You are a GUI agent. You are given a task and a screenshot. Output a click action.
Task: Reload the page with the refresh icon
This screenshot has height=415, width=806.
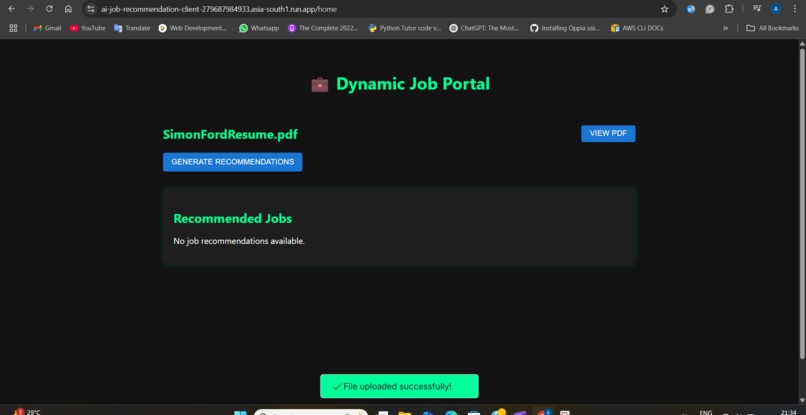pyautogui.click(x=49, y=9)
